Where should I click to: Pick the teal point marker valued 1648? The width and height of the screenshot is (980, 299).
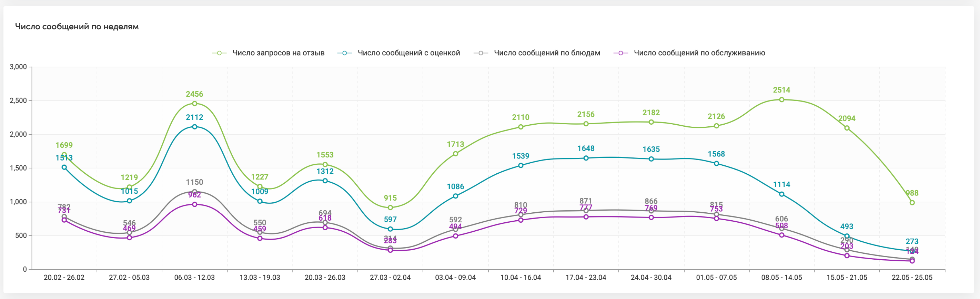pyautogui.click(x=586, y=158)
